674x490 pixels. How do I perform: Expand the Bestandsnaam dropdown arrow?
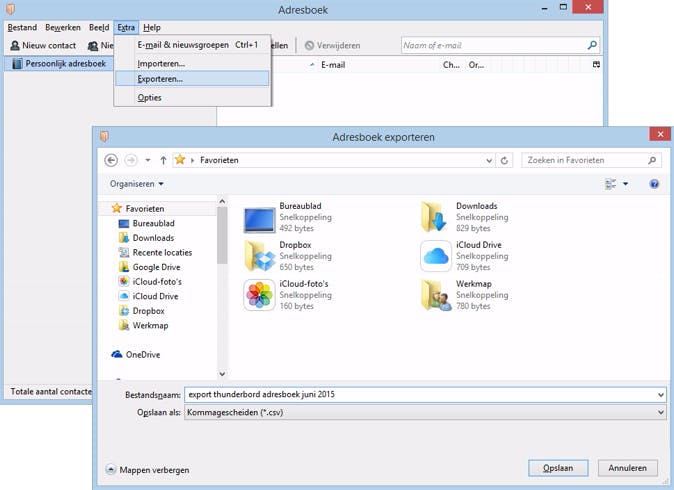(661, 395)
